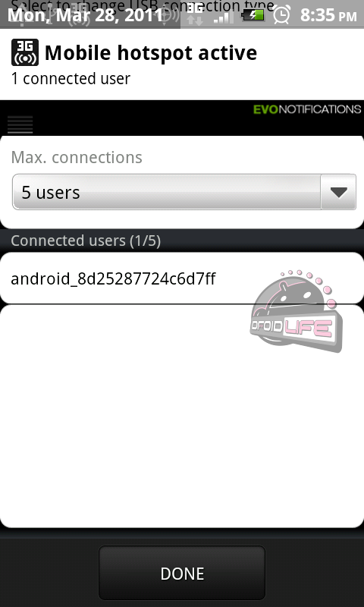The image size is (364, 607).
Task: Tap the Connected users (1/5) header
Action: click(86, 241)
